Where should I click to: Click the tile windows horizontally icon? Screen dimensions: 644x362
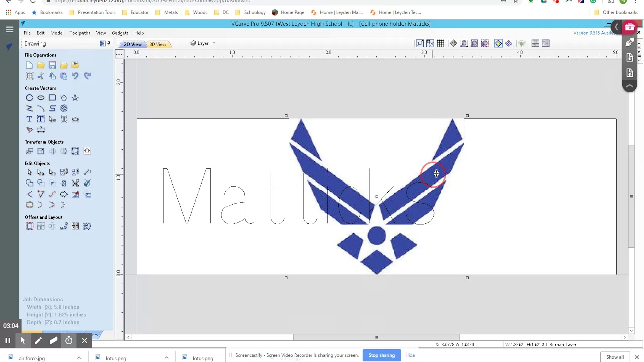coord(535,44)
